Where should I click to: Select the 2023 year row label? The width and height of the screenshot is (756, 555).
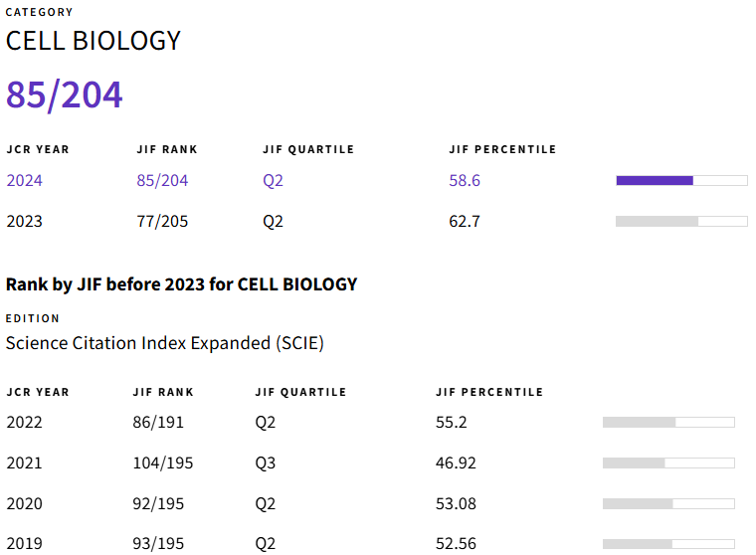coord(25,221)
